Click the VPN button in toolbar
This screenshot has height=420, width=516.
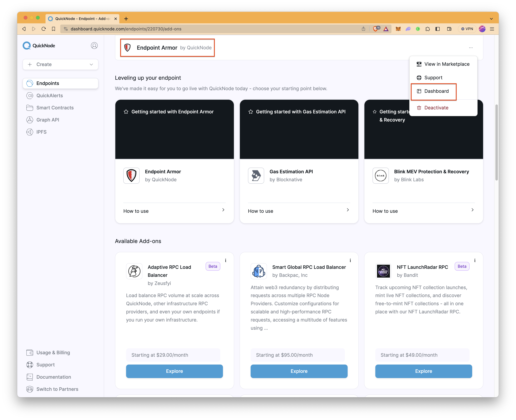pos(467,29)
